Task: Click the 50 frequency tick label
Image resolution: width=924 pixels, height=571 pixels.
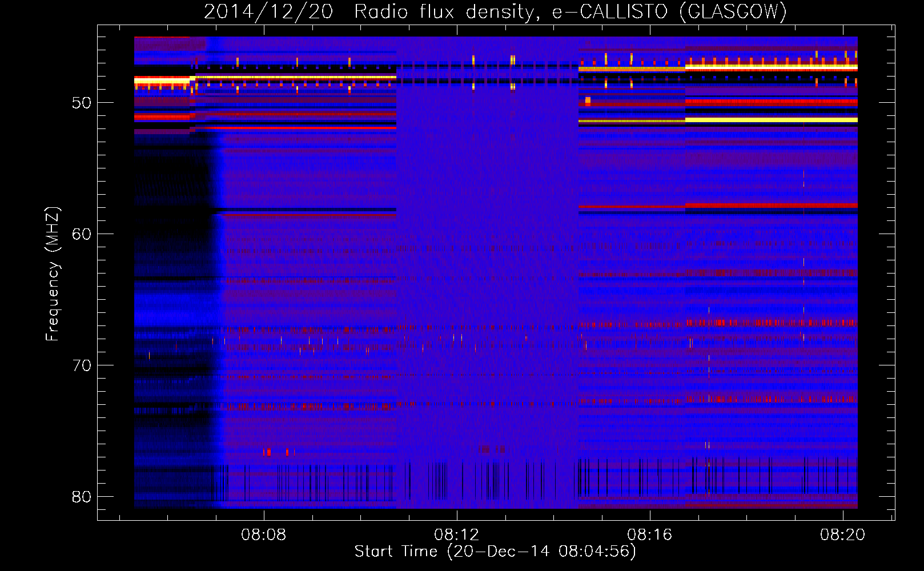Action: [x=82, y=103]
